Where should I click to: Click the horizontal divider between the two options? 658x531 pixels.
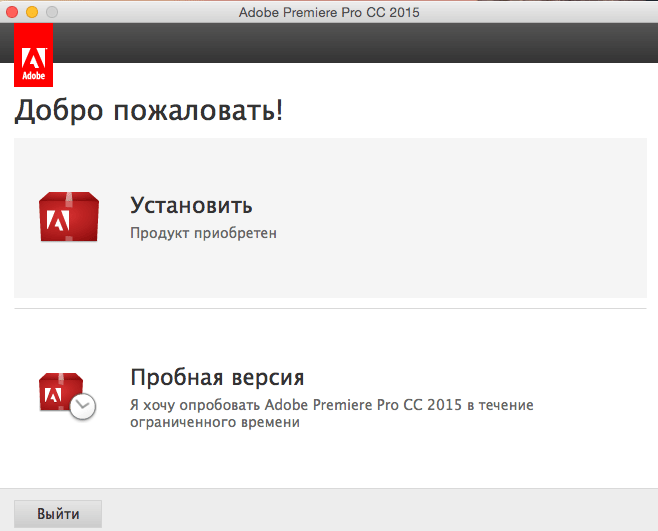[x=330, y=308]
